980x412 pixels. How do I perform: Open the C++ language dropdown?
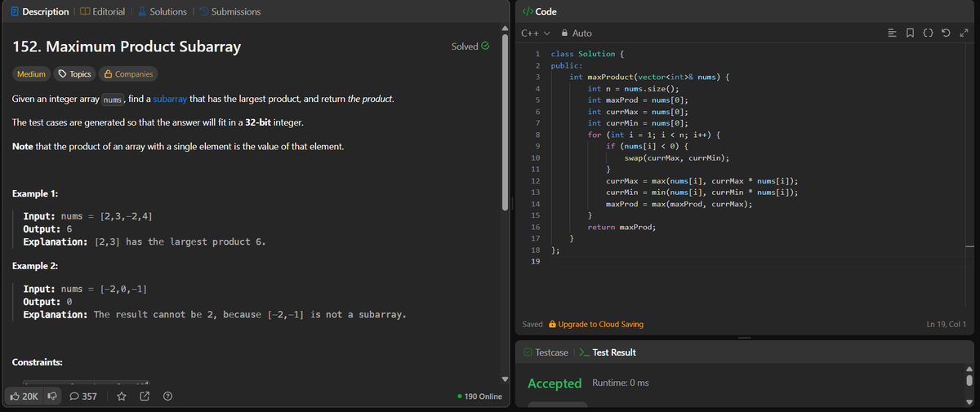[x=535, y=33]
